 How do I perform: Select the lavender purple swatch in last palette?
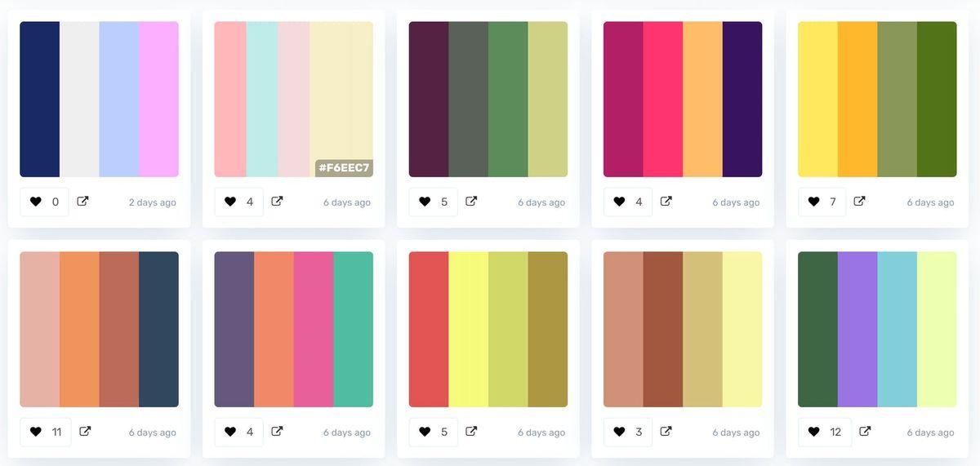click(x=857, y=330)
